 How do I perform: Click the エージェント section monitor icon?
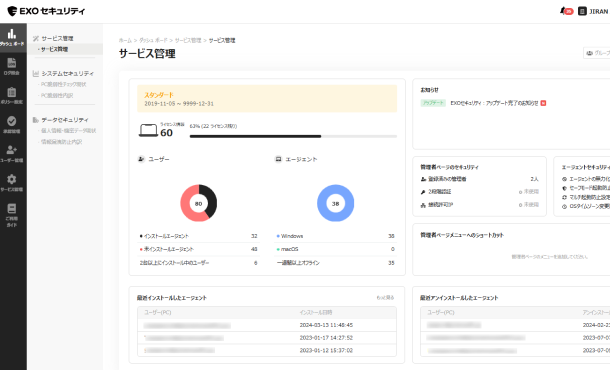click(x=278, y=159)
